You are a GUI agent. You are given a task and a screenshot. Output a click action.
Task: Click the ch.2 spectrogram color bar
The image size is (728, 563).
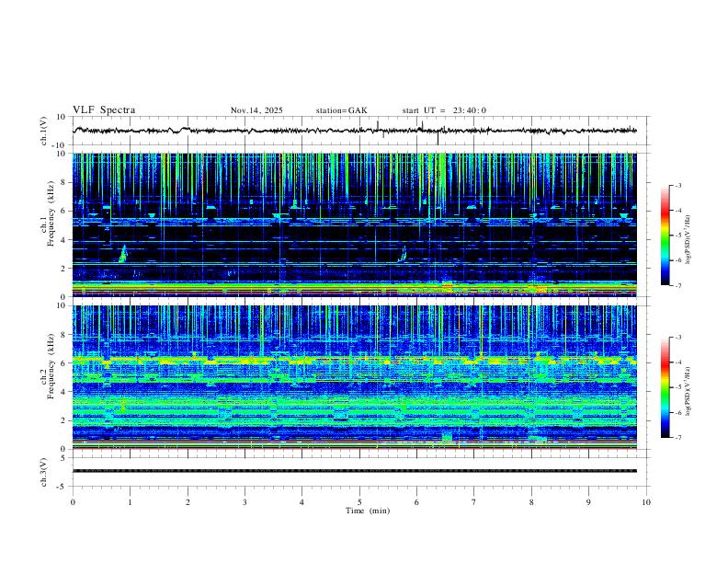click(665, 387)
